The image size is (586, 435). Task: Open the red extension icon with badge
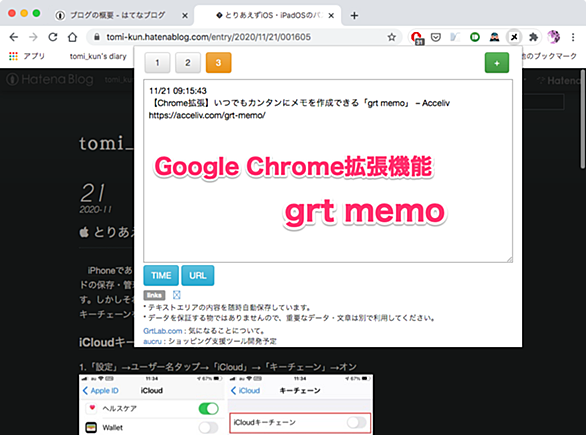coord(416,37)
